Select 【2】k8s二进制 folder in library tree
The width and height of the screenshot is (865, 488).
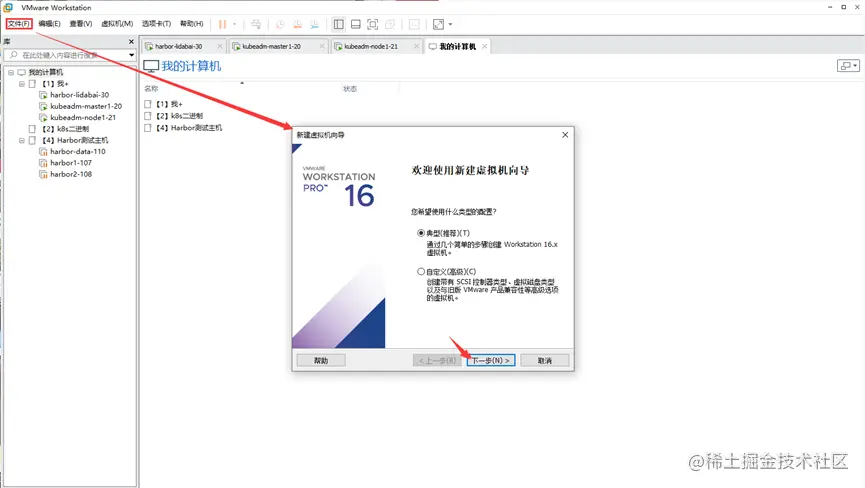click(66, 129)
